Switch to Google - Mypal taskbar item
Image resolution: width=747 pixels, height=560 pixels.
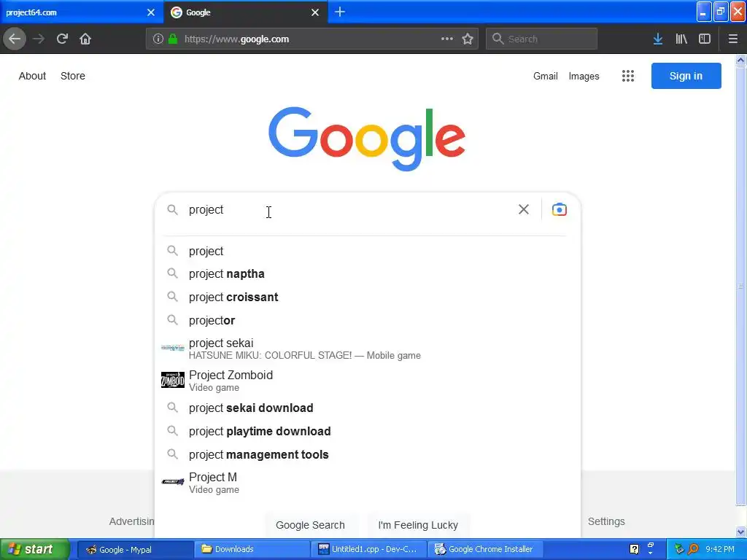134,549
